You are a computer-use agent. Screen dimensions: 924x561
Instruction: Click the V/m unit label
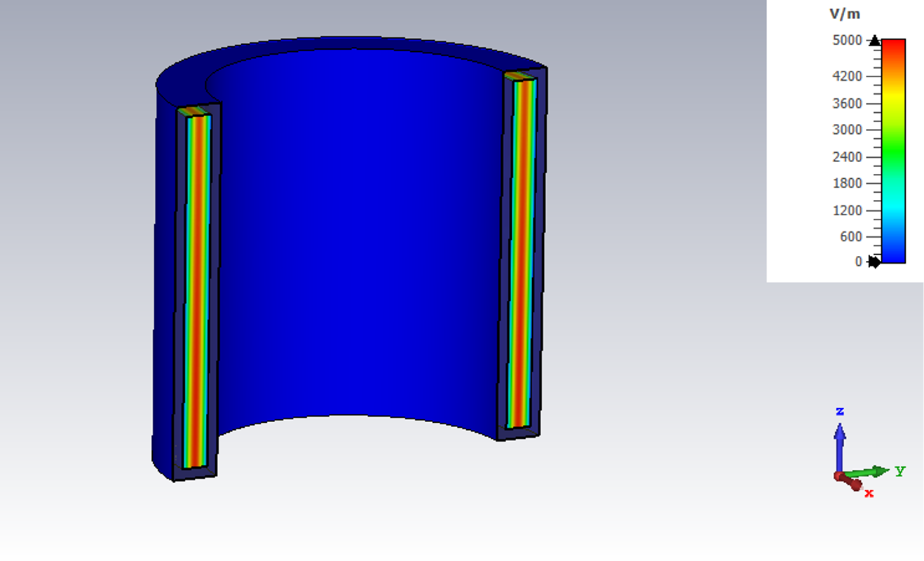(x=844, y=13)
